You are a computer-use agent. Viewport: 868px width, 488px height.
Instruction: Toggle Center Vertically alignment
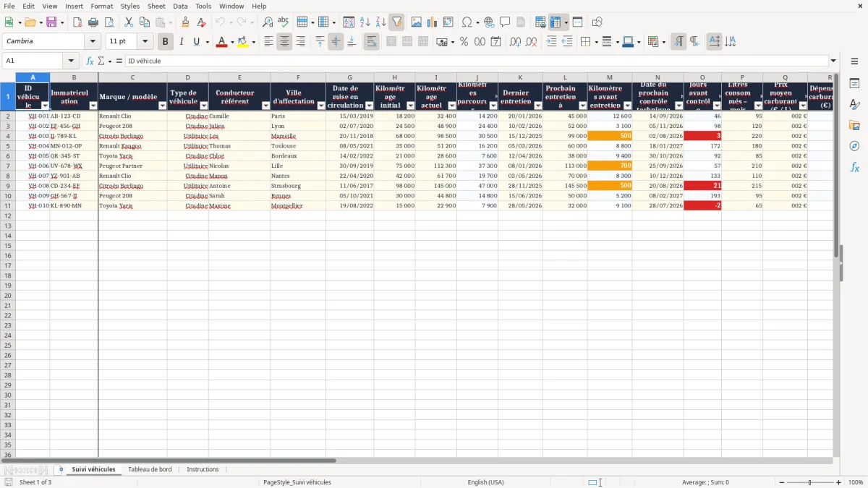point(336,41)
